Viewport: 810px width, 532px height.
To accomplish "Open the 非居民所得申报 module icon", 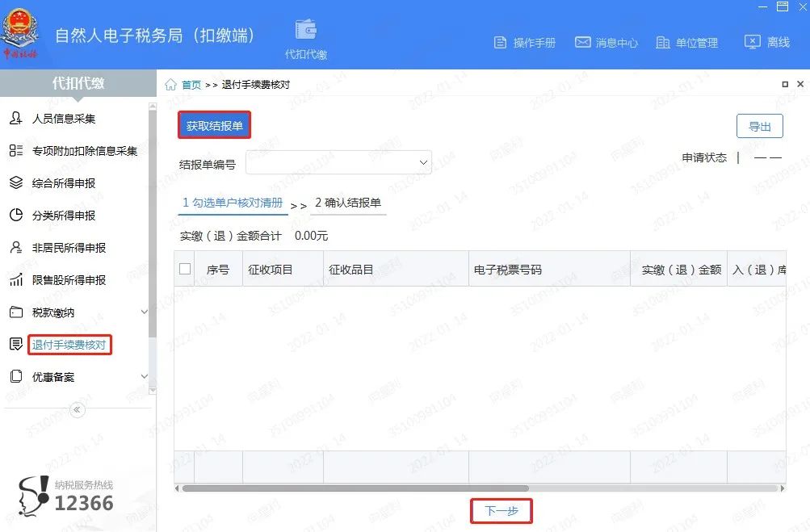I will pyautogui.click(x=18, y=247).
